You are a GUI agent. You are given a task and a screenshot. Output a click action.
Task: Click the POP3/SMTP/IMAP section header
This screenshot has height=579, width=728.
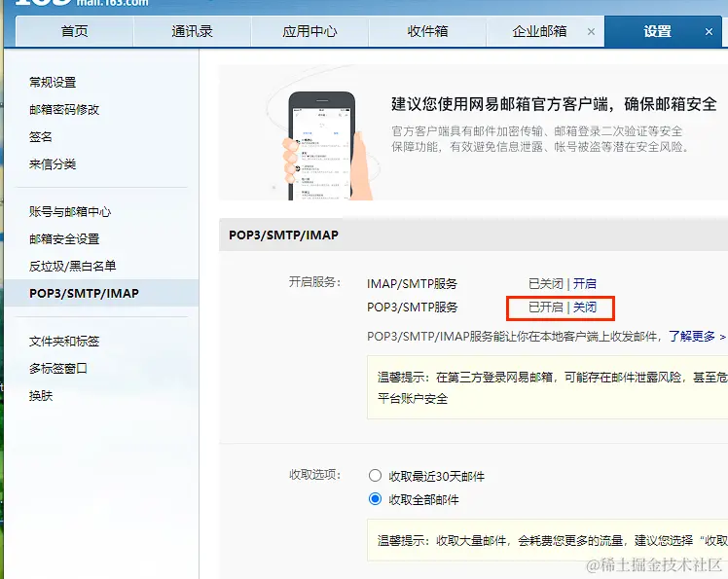click(x=283, y=235)
